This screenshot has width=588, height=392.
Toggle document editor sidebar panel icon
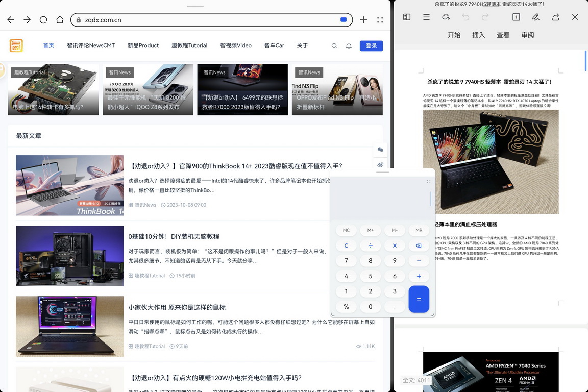407,17
